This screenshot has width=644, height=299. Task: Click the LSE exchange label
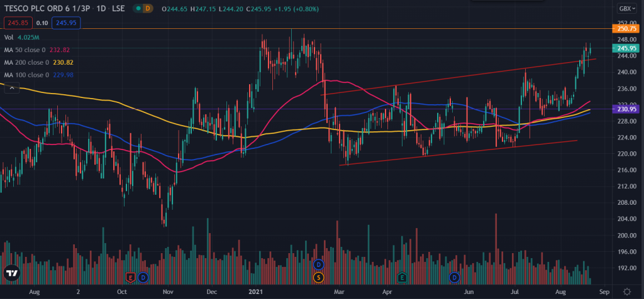(x=119, y=9)
